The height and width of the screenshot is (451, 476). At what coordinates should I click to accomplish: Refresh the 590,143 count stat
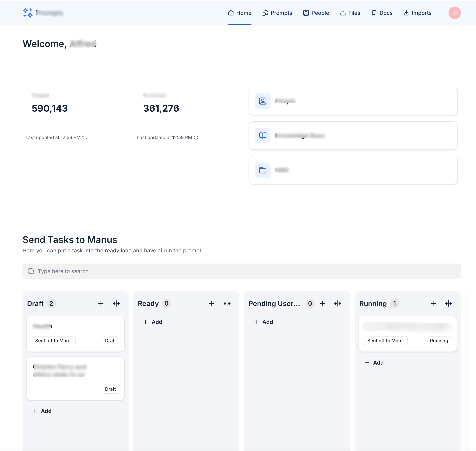pos(85,138)
